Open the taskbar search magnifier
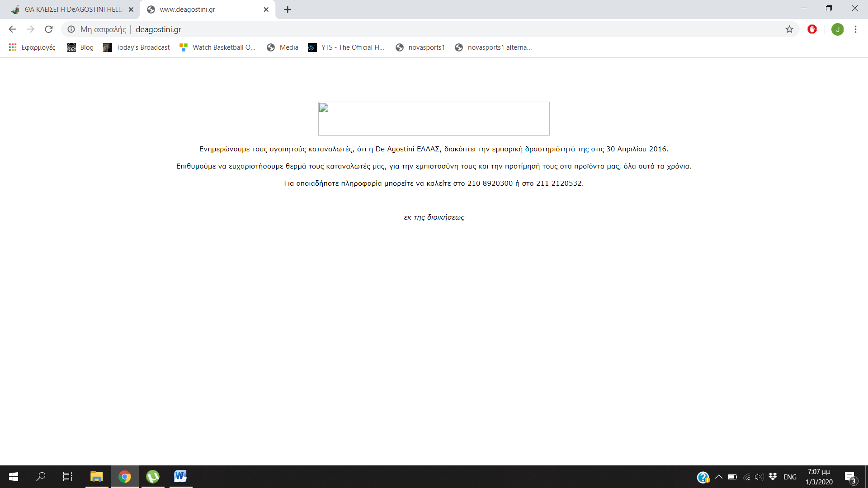The height and width of the screenshot is (488, 868). point(41,477)
